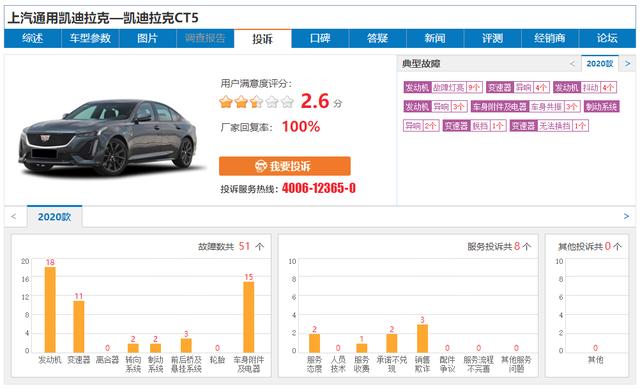
Task: Click the left arrow beside the 2020款 chart tab
Action: point(13,216)
